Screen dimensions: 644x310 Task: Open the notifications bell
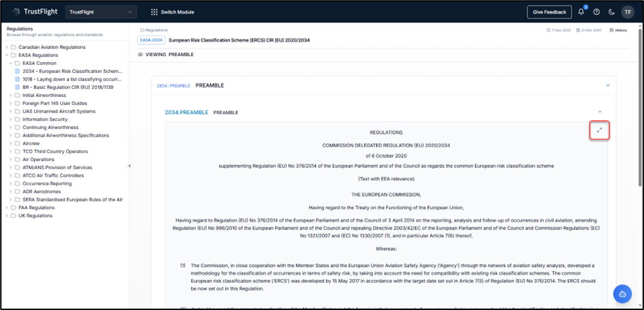tap(581, 12)
